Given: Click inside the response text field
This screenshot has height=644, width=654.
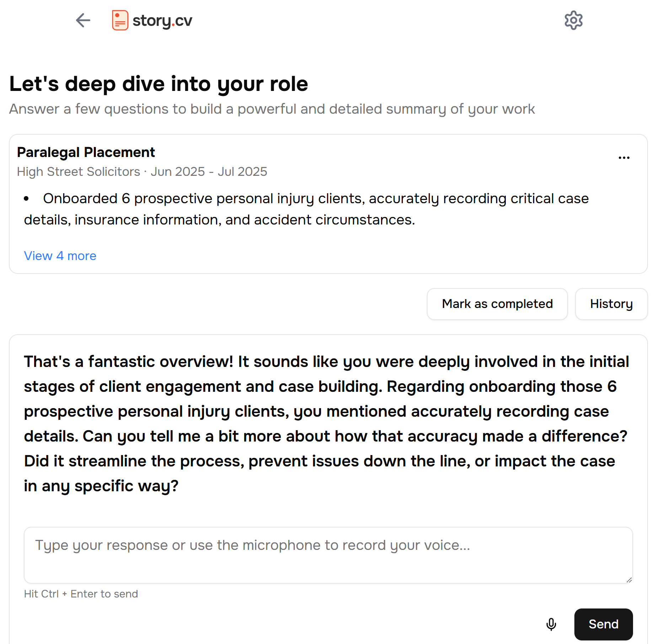Looking at the screenshot, I should coord(327,555).
